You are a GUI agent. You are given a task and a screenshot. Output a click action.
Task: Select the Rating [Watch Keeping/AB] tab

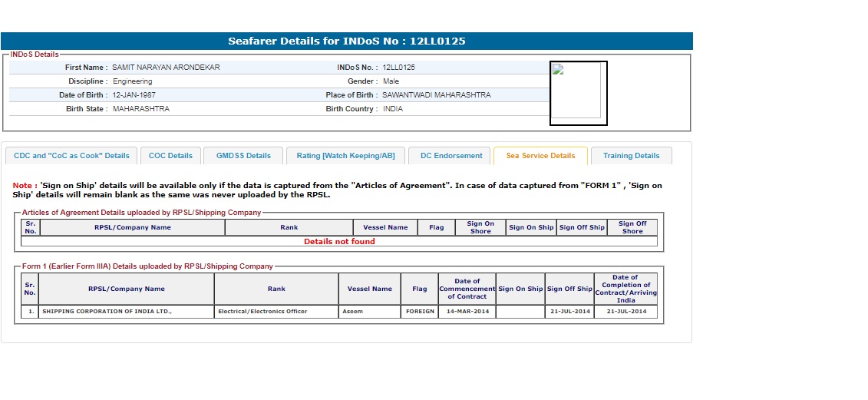pyautogui.click(x=345, y=156)
